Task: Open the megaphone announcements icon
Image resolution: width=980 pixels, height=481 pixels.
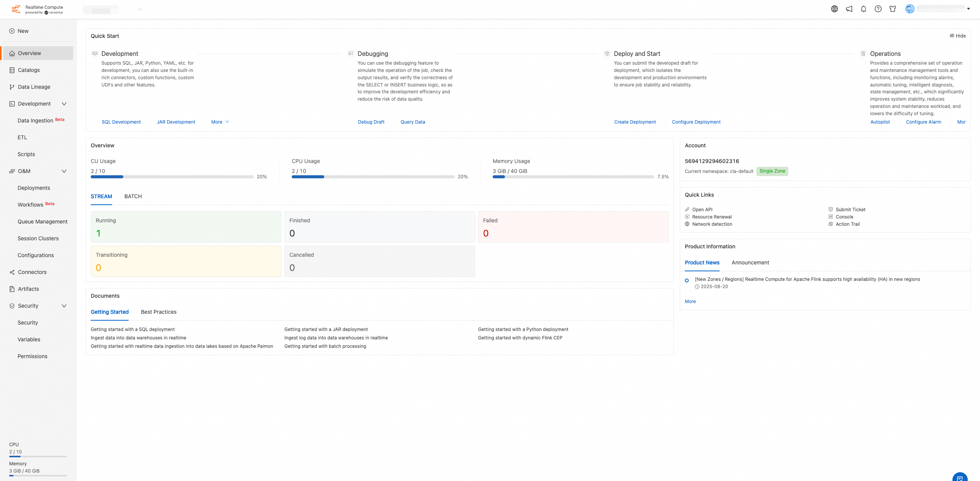Action: [849, 9]
